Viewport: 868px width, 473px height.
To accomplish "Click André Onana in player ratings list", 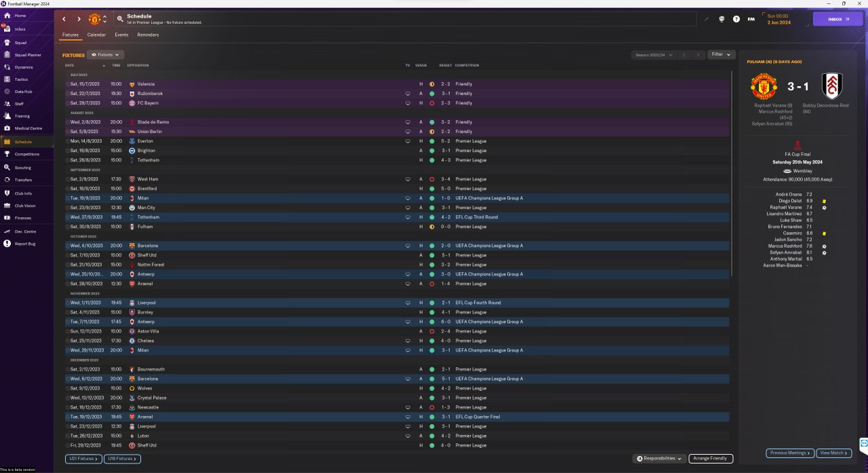I will point(788,194).
